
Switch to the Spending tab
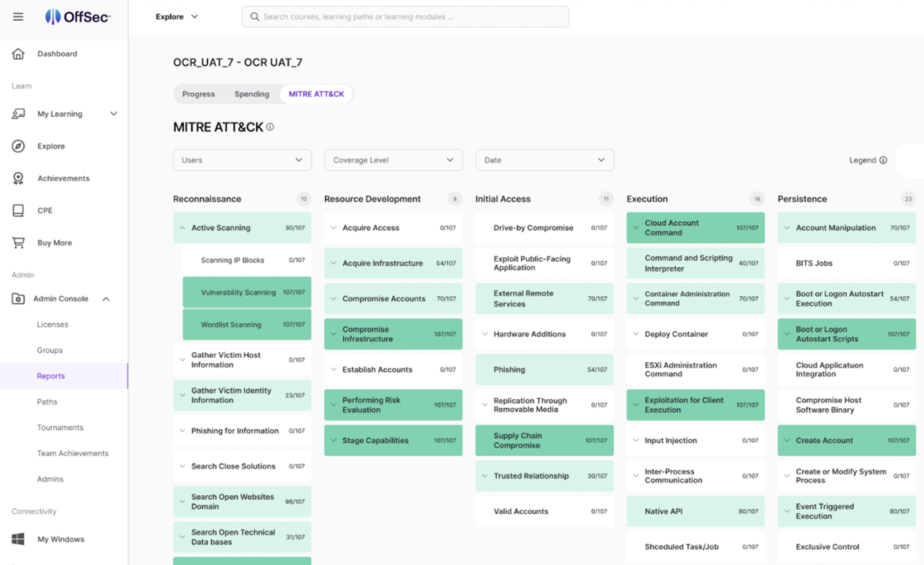pos(252,94)
